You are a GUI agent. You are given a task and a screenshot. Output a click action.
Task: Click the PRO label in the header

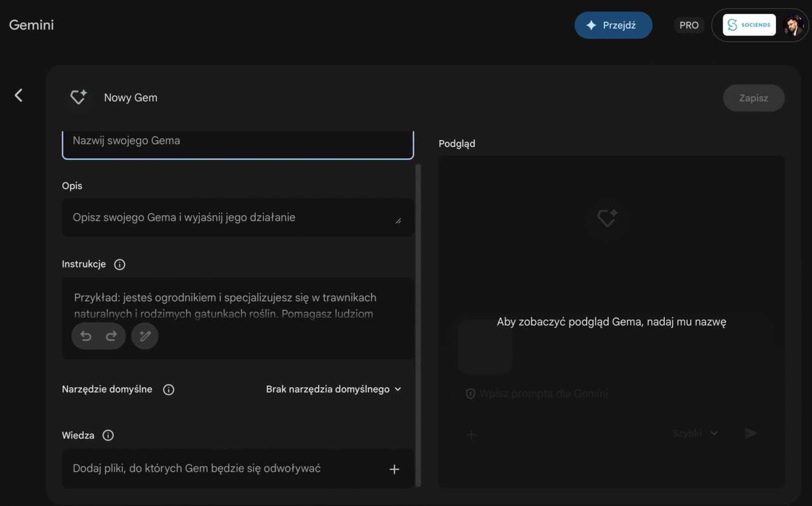point(689,25)
